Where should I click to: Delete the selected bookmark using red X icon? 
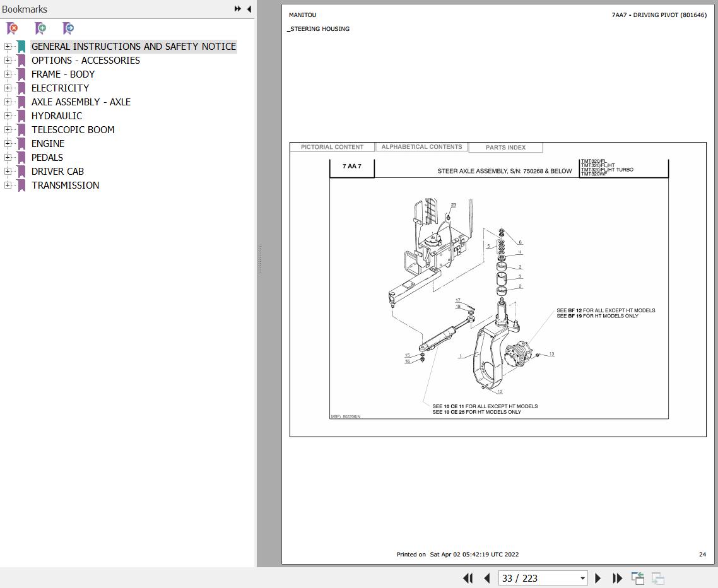(x=12, y=28)
